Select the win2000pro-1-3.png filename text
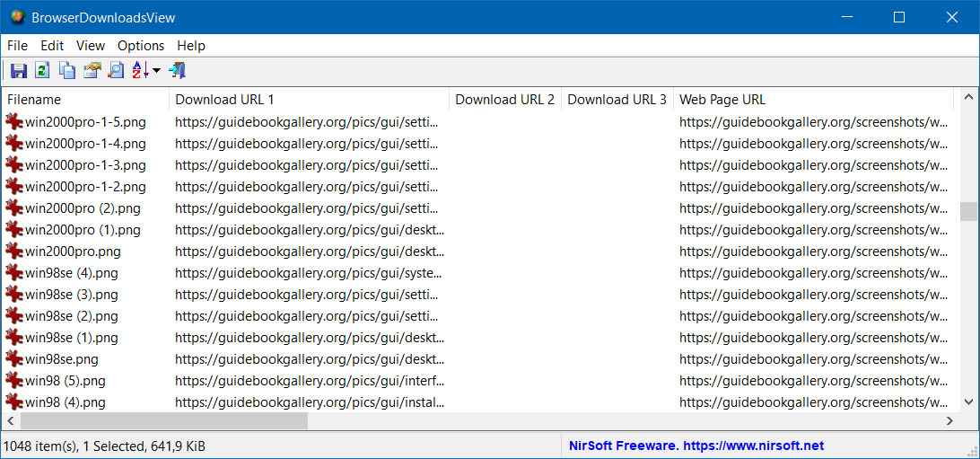This screenshot has height=459, width=980. pyautogui.click(x=85, y=165)
